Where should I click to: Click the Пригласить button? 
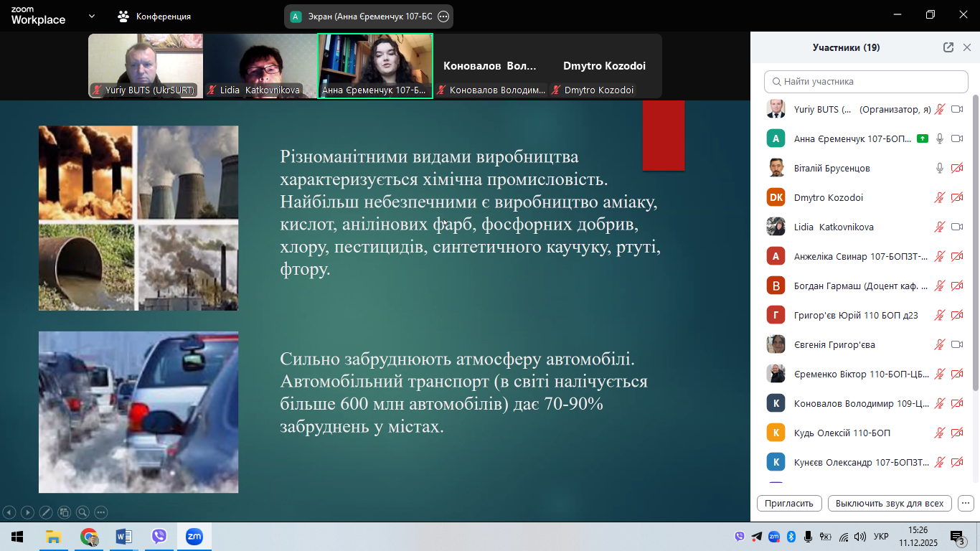(789, 503)
